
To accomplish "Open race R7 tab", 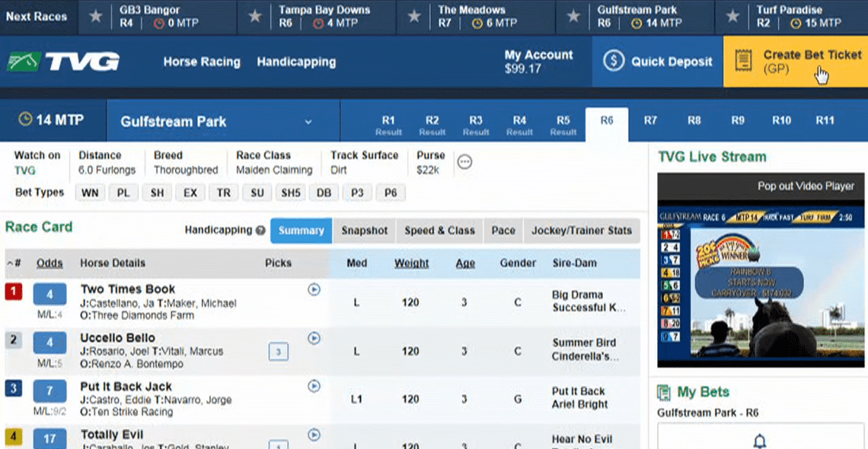I will [650, 120].
